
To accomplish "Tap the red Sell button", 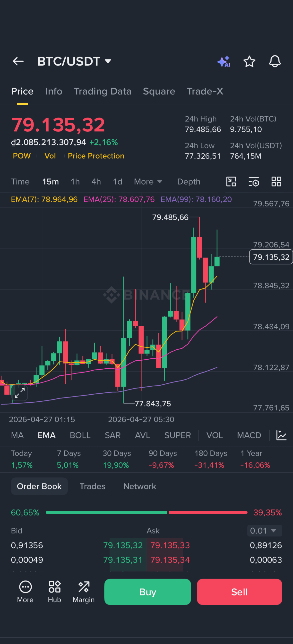I will pos(240,592).
